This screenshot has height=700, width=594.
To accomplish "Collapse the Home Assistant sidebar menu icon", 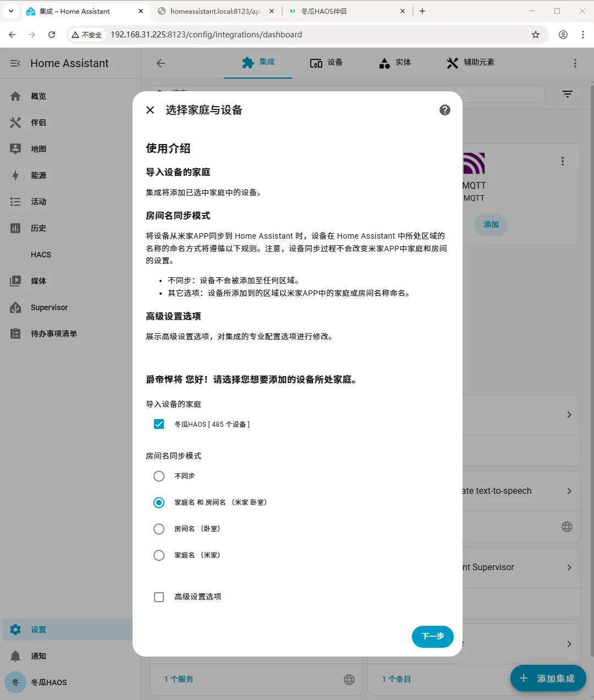I will (15, 63).
